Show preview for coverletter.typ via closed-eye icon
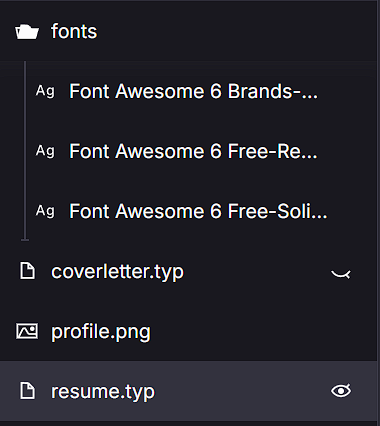Screen dimensions: 380x426 point(341,274)
